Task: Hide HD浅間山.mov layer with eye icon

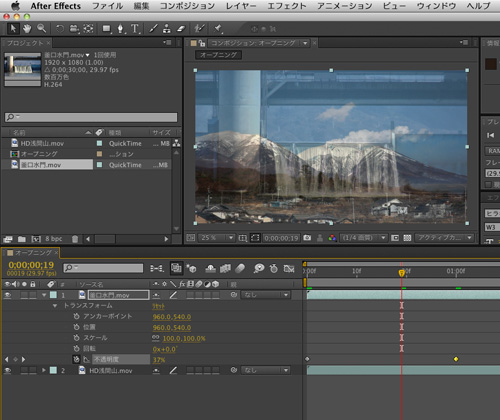Action: pos(7,370)
